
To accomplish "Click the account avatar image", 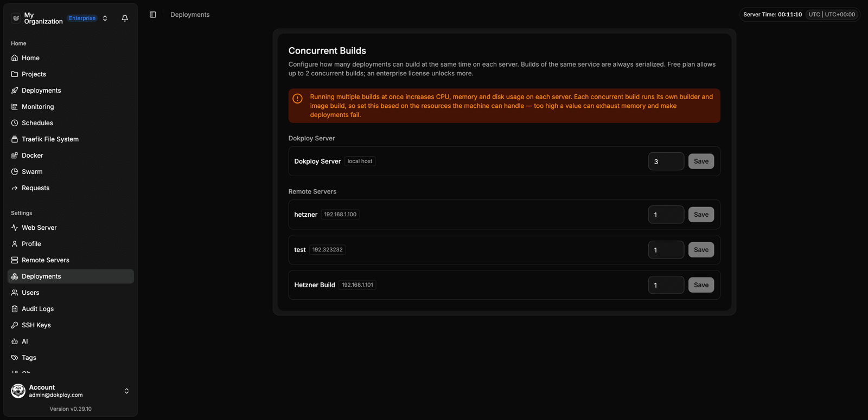I will pyautogui.click(x=18, y=391).
